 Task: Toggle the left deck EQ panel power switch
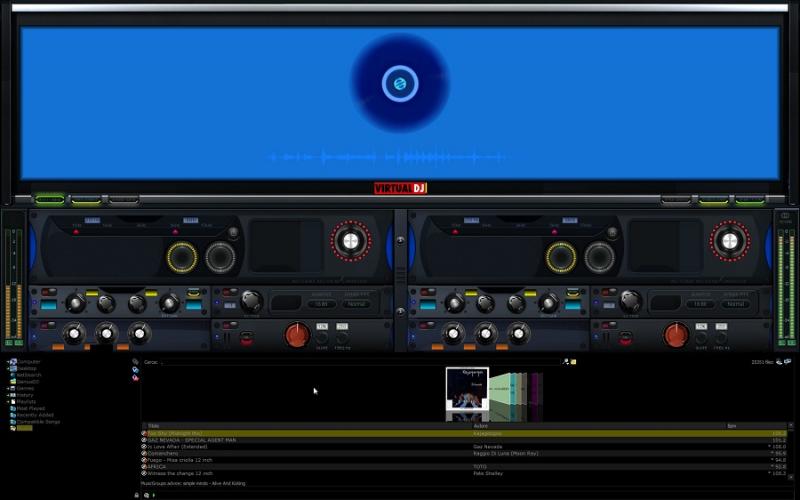point(49,292)
